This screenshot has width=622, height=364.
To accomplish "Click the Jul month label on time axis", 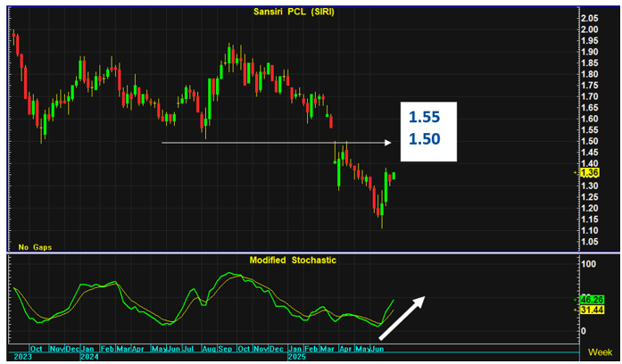I will click(187, 349).
